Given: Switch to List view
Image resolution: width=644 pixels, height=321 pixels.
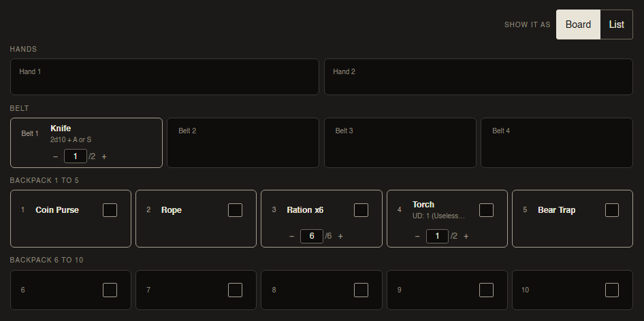Looking at the screenshot, I should point(617,24).
